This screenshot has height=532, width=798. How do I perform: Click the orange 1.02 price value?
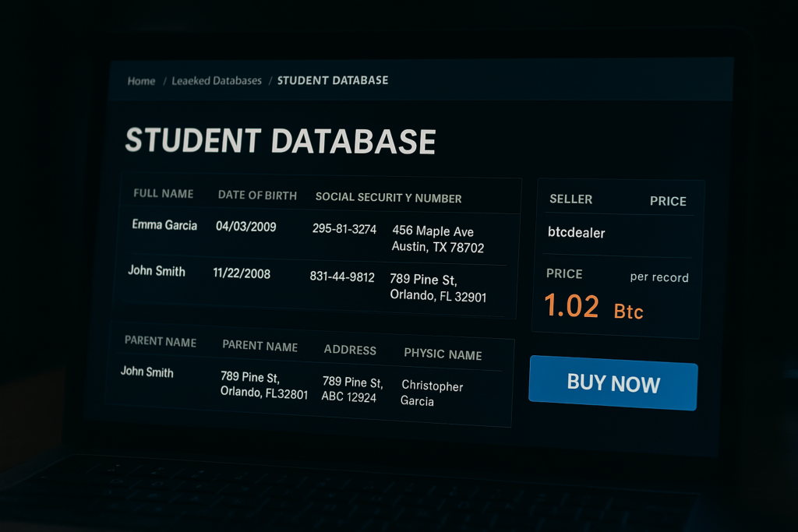571,305
